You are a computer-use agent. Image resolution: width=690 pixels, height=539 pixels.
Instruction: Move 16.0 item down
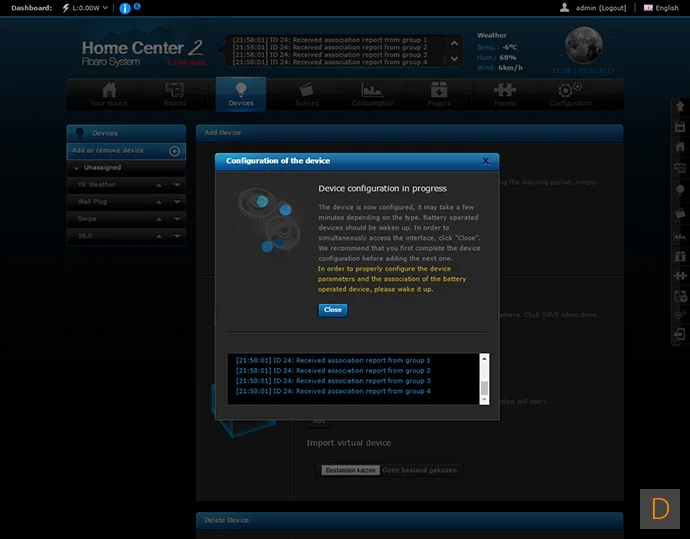177,237
